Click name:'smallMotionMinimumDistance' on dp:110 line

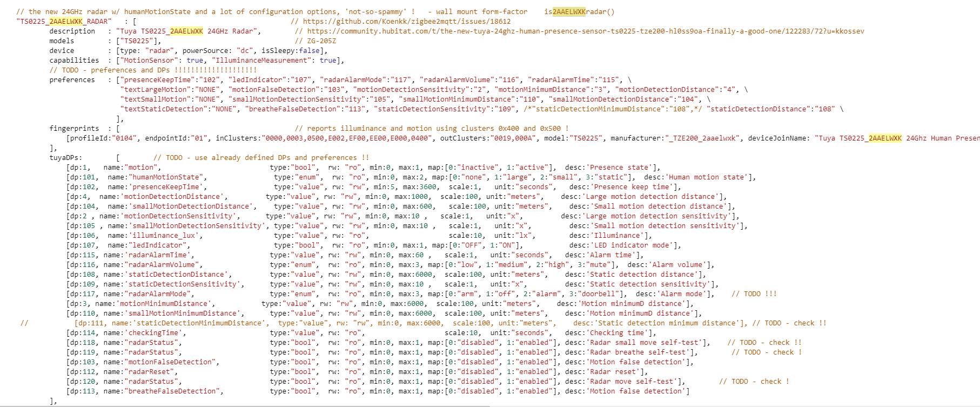coord(172,313)
